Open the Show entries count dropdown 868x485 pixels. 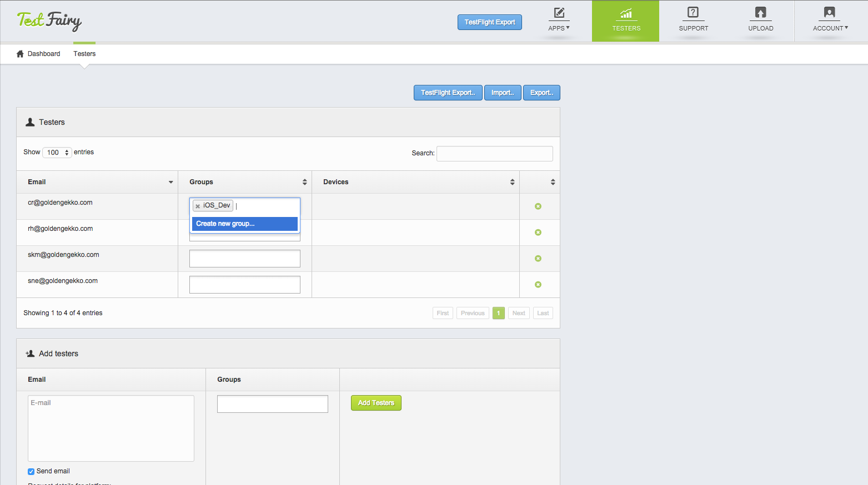(x=57, y=153)
